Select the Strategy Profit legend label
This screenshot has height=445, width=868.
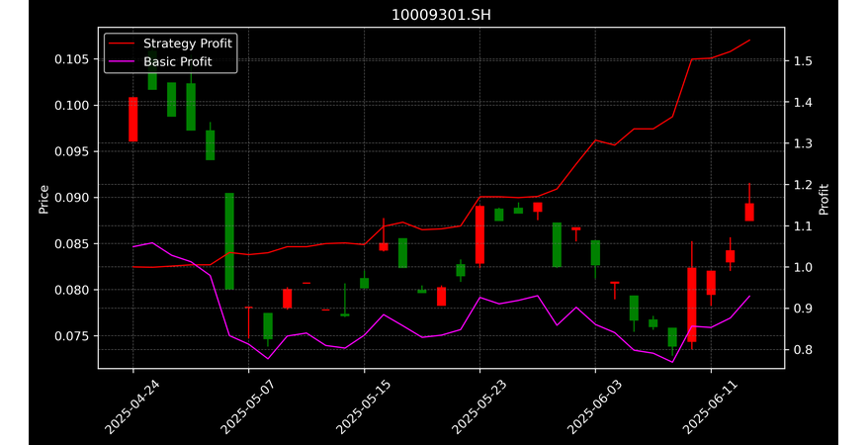click(188, 44)
